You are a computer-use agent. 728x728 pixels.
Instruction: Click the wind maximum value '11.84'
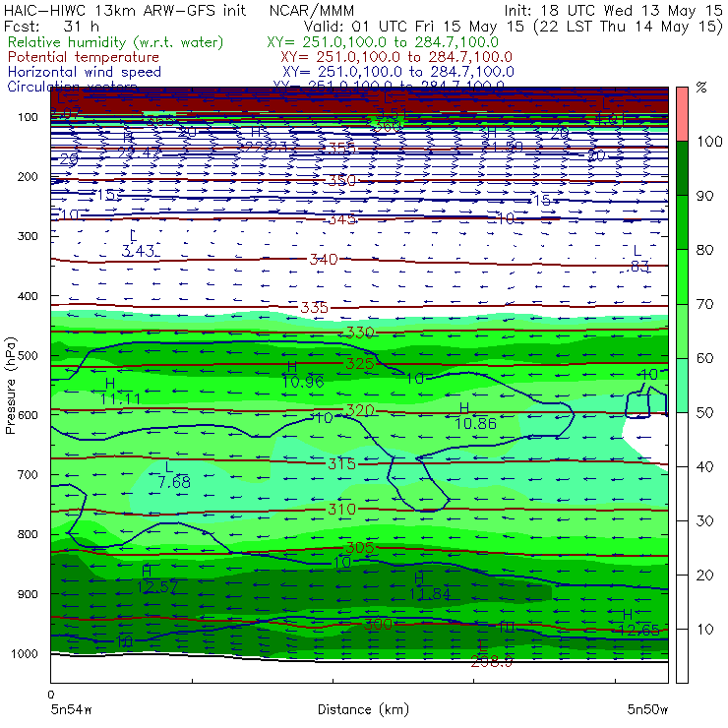(430, 594)
